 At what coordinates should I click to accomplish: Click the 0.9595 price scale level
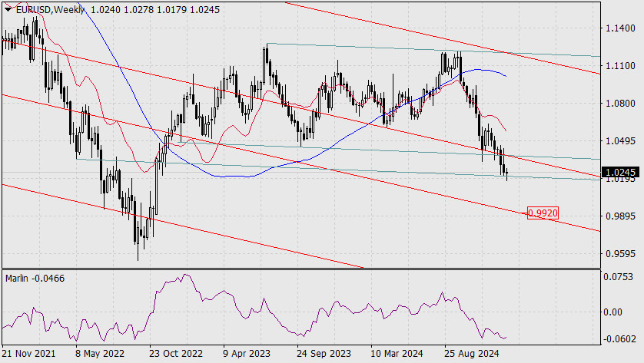[620, 254]
